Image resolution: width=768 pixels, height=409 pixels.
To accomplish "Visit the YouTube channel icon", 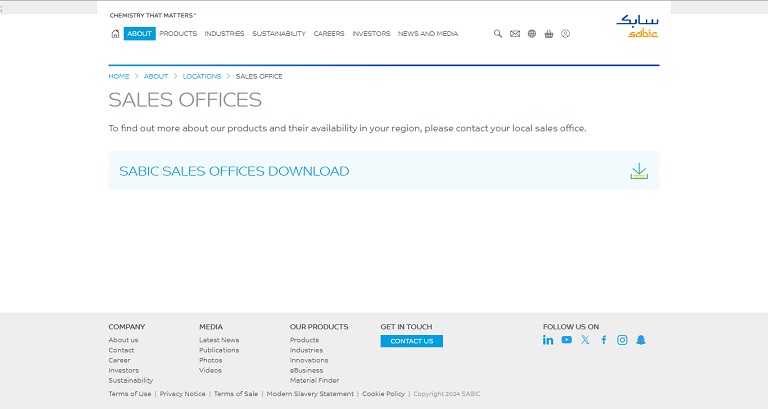I will [x=566, y=340].
